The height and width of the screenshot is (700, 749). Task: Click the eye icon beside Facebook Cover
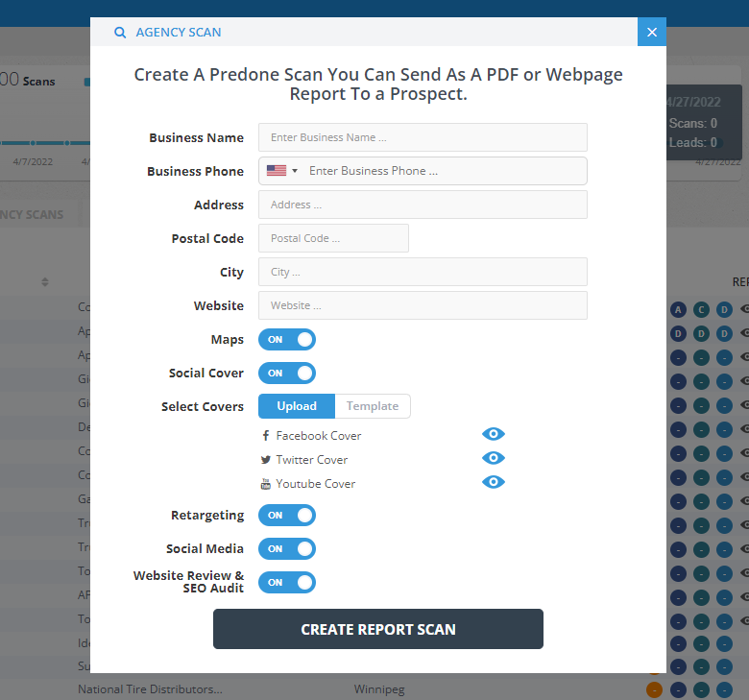[x=494, y=435]
